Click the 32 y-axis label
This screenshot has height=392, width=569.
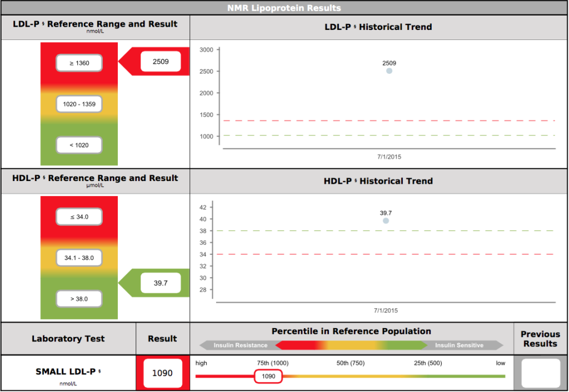tap(203, 266)
